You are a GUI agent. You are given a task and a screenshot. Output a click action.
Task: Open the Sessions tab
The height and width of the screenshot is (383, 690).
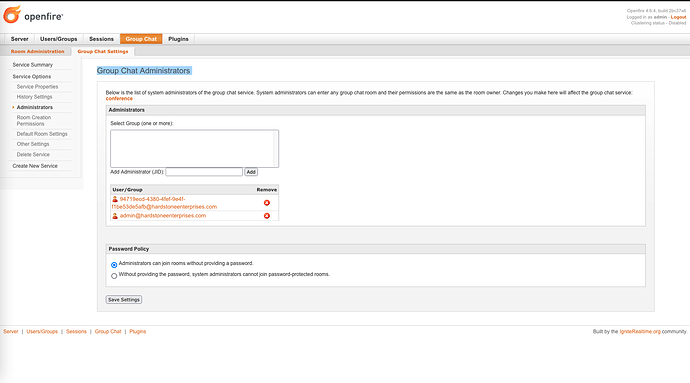pos(101,39)
